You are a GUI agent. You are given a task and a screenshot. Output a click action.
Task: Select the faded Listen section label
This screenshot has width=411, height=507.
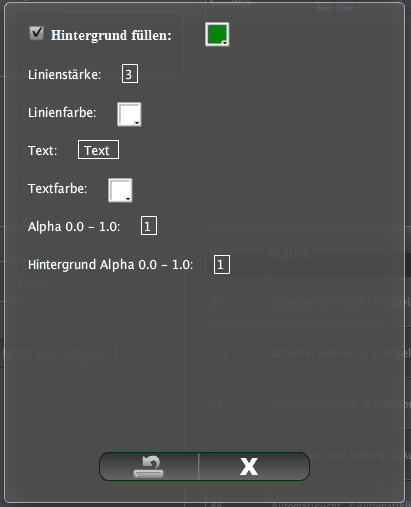click(x=35, y=282)
